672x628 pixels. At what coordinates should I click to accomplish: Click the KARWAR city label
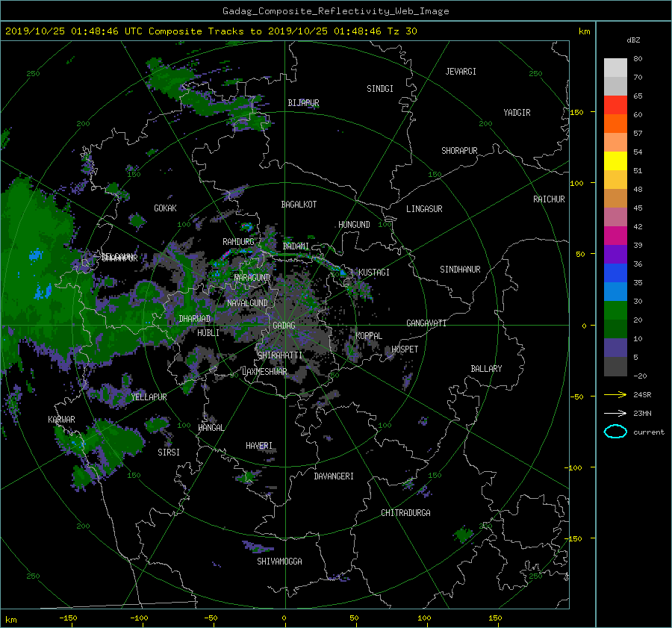point(62,420)
